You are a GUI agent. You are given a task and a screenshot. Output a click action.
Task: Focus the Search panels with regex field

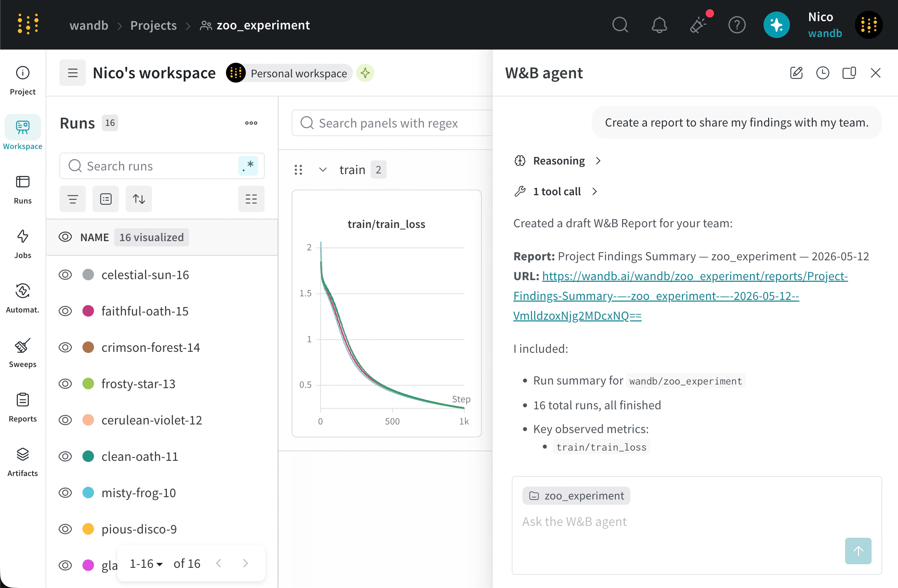[393, 123]
